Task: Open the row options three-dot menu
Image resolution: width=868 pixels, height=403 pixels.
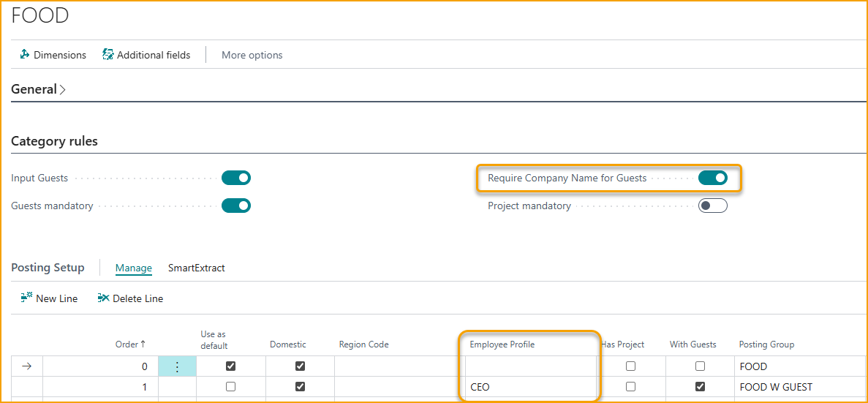Action: tap(177, 366)
